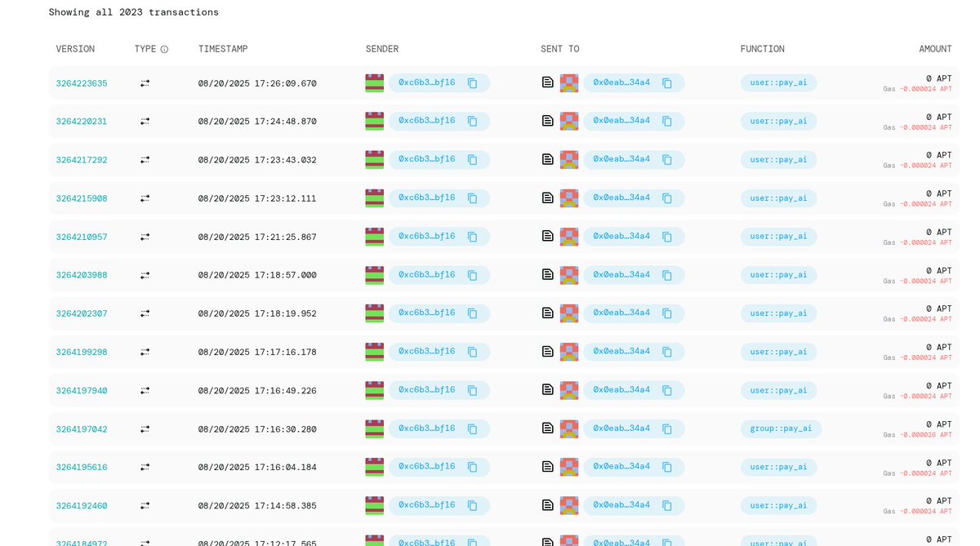Copy sender address in row 3264223635
This screenshot has height=546, width=980.
click(x=472, y=83)
